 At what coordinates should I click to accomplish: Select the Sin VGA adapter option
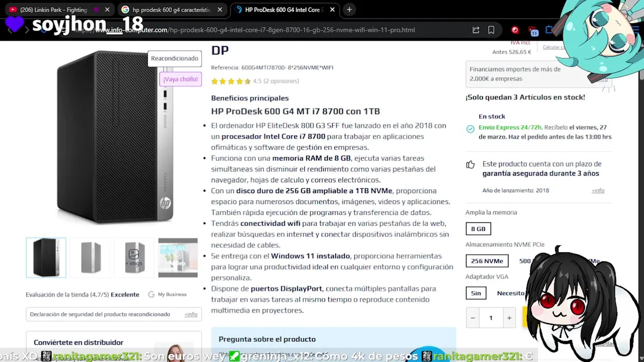(476, 293)
